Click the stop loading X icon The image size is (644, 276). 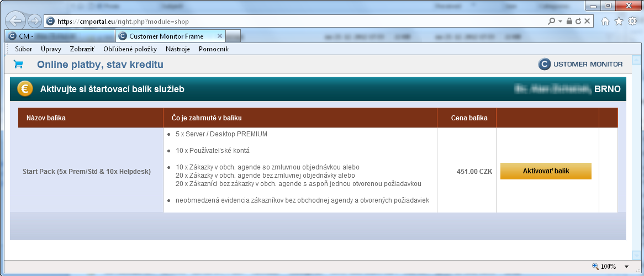[587, 22]
